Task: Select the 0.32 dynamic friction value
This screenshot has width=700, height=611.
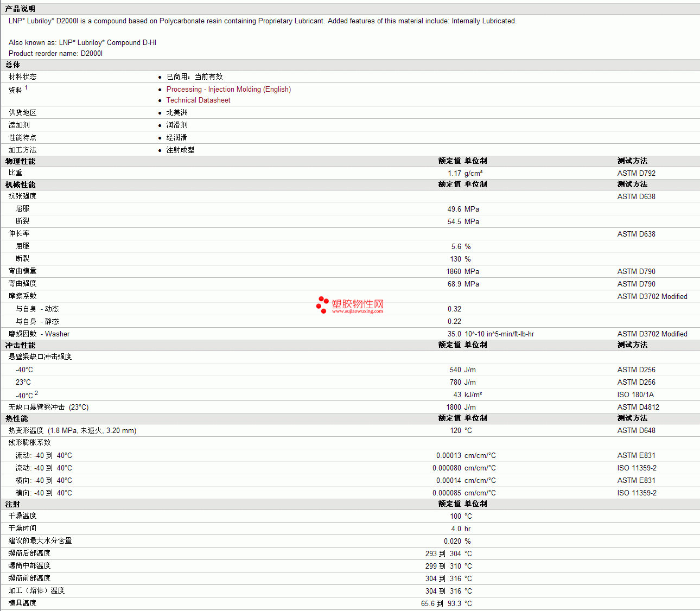Action: click(x=454, y=309)
